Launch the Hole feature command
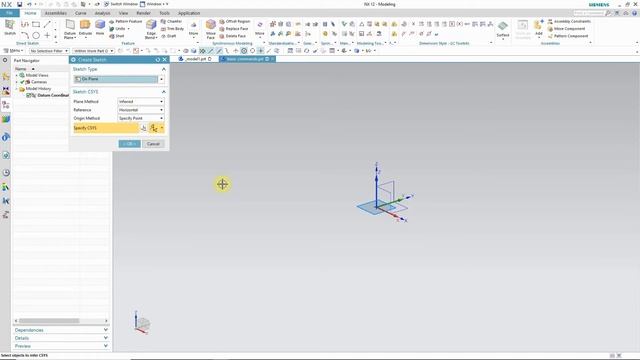Viewport: 640px width, 360px height. click(100, 27)
